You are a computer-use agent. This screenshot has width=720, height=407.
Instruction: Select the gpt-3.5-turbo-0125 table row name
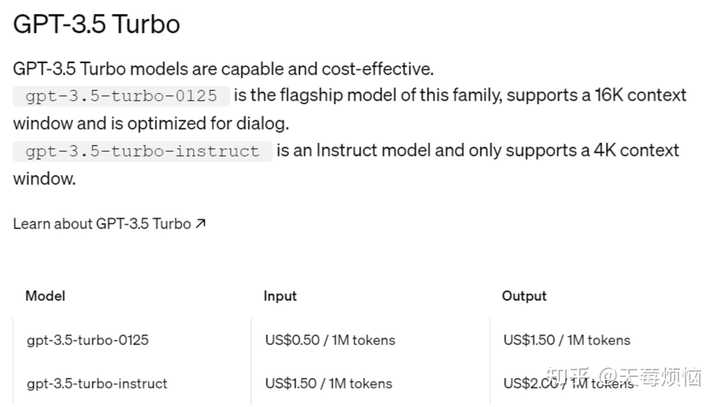(87, 340)
